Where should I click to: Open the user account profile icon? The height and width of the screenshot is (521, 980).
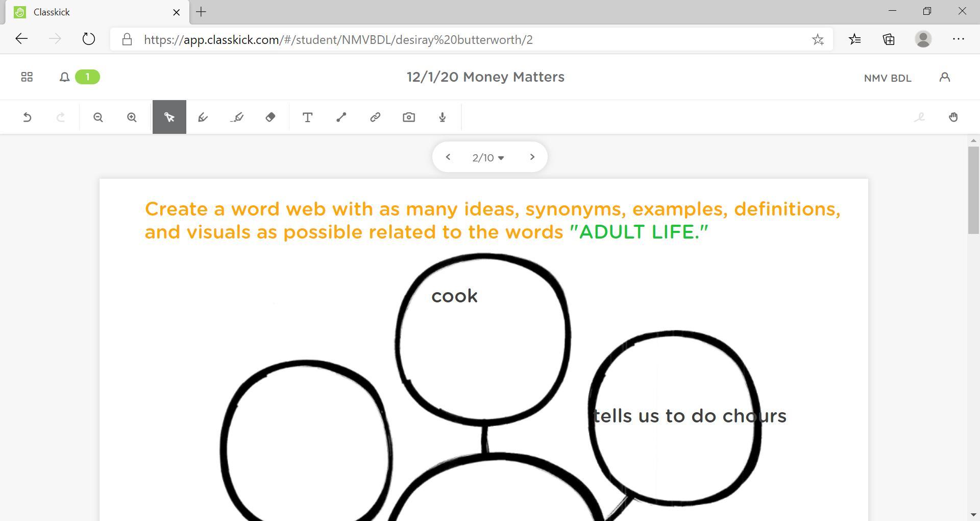coord(945,77)
